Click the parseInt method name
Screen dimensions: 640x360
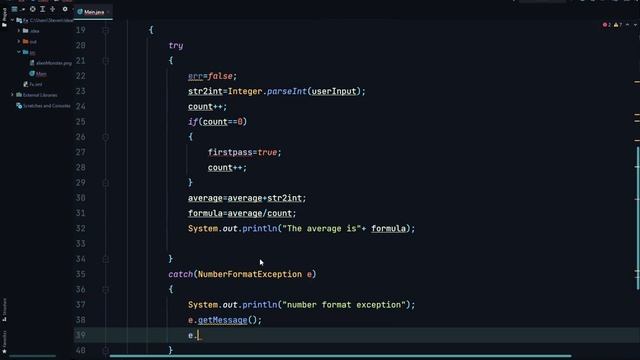(287, 91)
